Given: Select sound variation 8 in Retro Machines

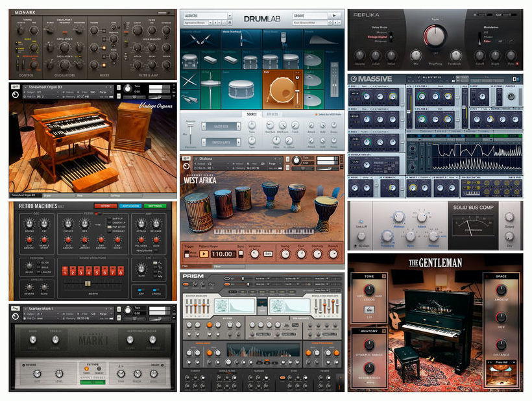Looking at the screenshot, I should [121, 271].
